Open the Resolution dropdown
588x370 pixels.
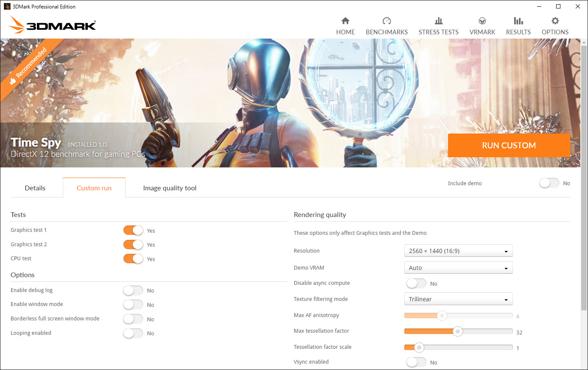click(458, 251)
